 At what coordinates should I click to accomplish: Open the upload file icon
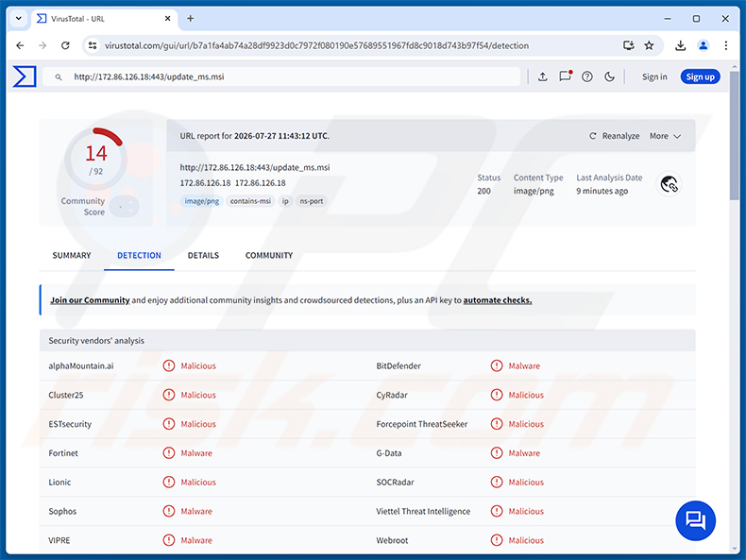pyautogui.click(x=542, y=76)
